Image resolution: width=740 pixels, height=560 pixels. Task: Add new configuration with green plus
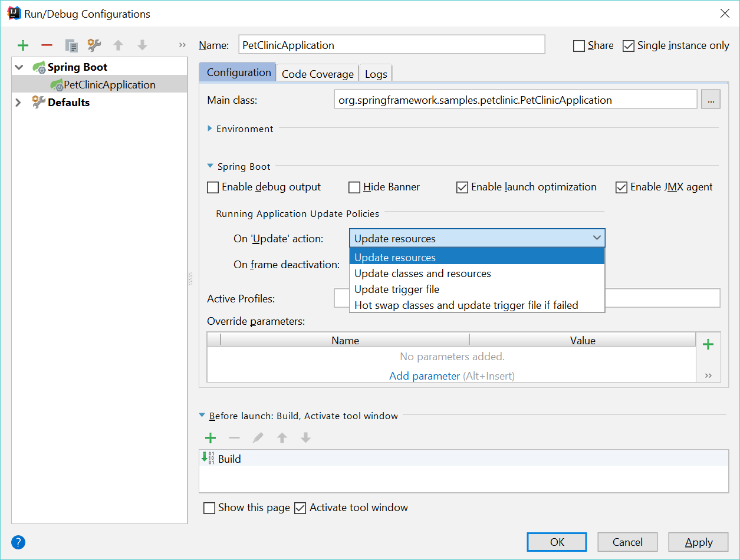(23, 45)
